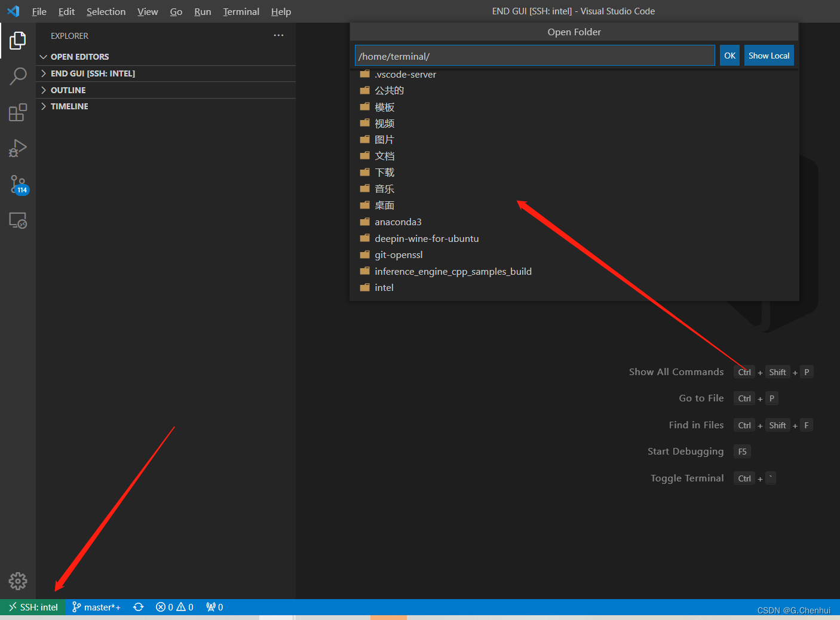Click the Toggle Terminal label

pos(687,478)
